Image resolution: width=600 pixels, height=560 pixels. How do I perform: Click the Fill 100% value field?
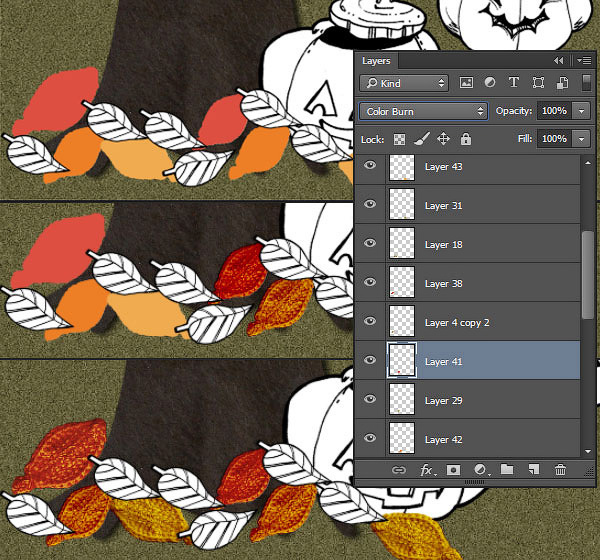point(554,139)
